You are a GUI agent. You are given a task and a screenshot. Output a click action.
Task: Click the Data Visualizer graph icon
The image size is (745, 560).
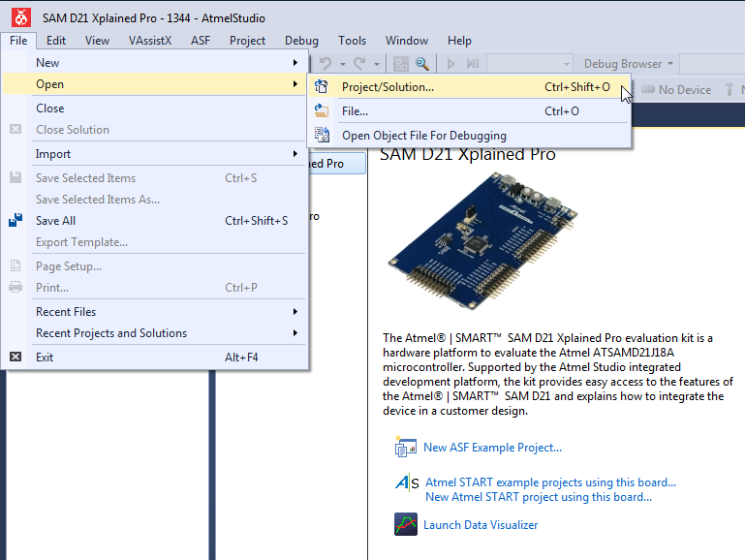pyautogui.click(x=406, y=525)
